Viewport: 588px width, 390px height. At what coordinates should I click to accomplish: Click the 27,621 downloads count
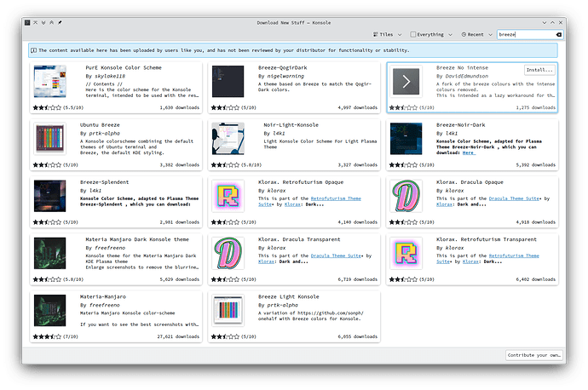tap(178, 337)
